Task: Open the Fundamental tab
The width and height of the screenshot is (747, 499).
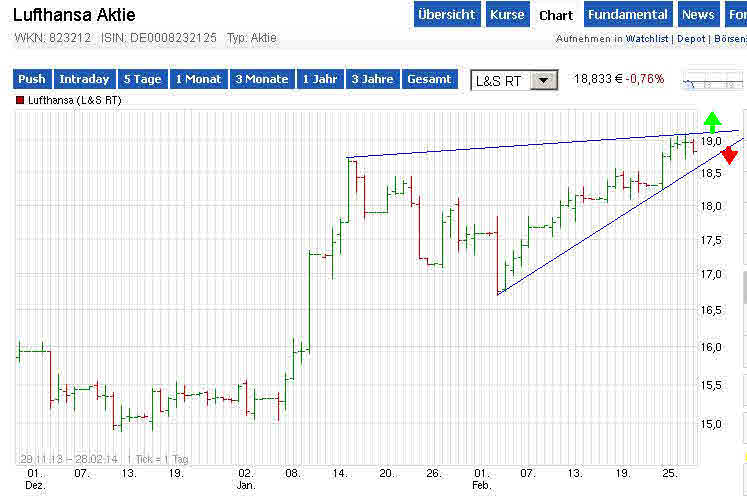Action: pos(628,14)
